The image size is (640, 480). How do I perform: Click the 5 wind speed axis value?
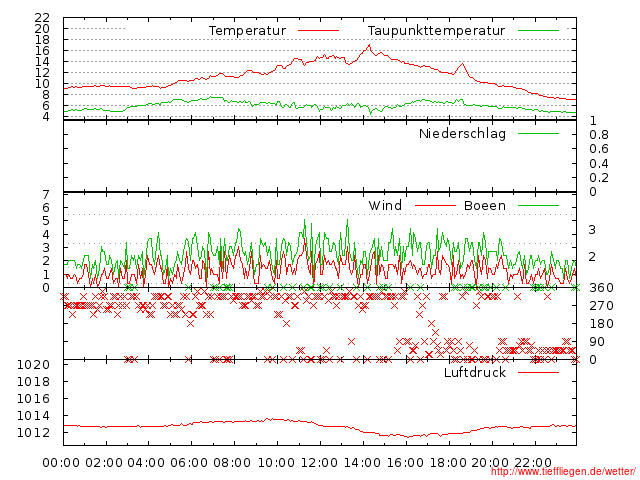coord(46,221)
